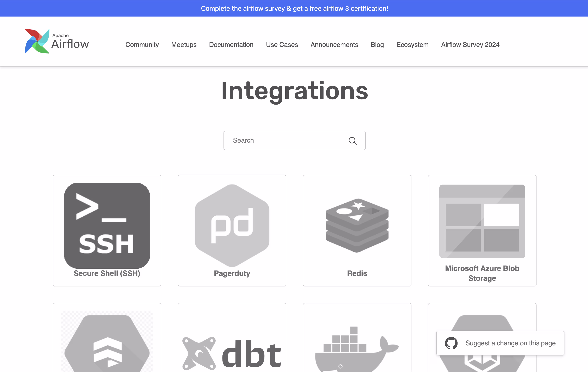The width and height of the screenshot is (588, 372).
Task: Visit the Blog link
Action: point(377,45)
